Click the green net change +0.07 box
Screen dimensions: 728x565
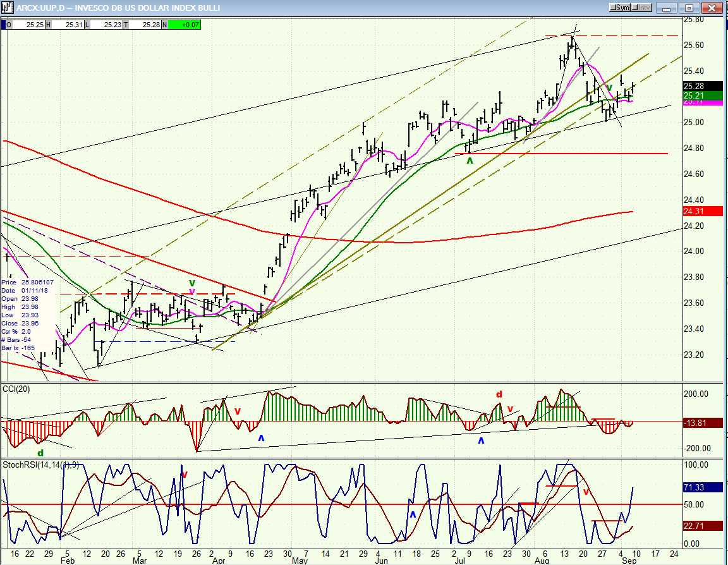pyautogui.click(x=185, y=25)
